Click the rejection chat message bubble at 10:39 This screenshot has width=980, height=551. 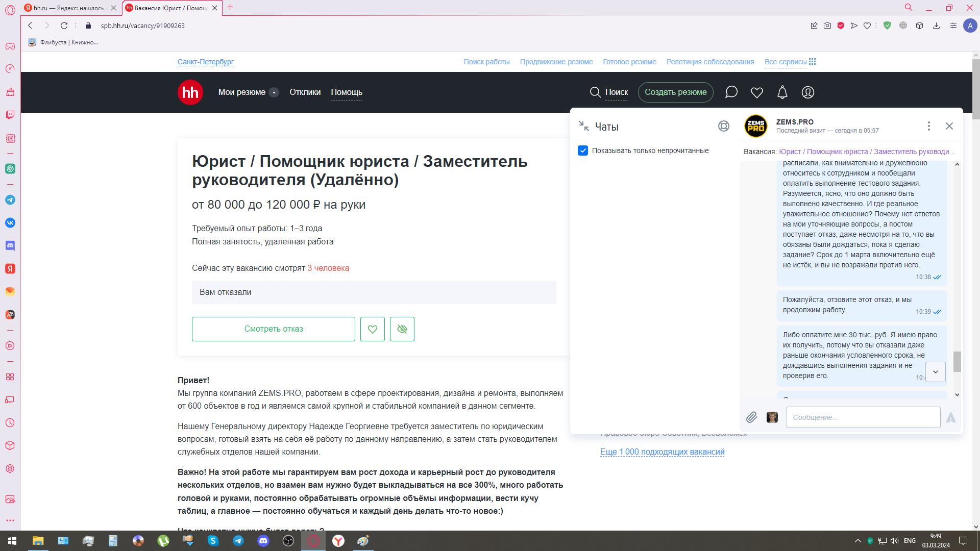click(x=862, y=305)
